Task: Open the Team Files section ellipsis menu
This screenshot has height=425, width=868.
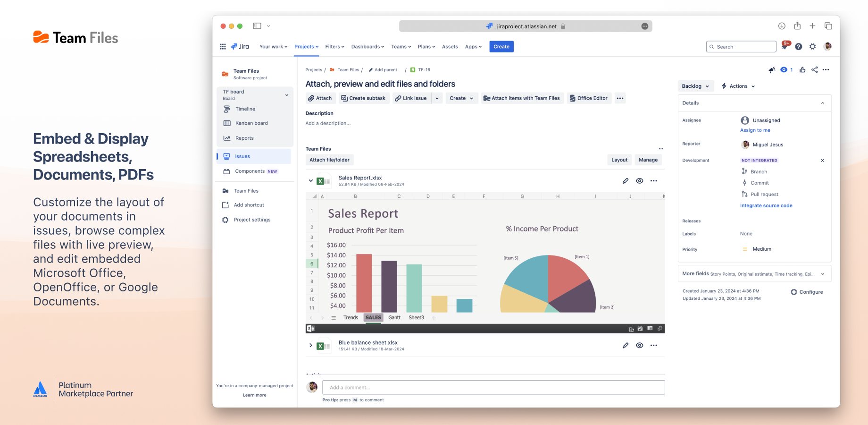Action: (661, 149)
